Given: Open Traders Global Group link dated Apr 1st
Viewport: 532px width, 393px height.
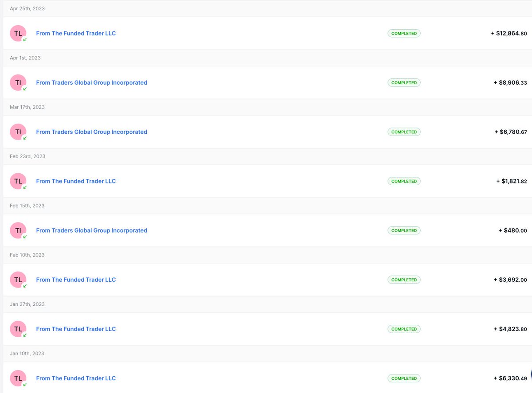Looking at the screenshot, I should 91,82.
